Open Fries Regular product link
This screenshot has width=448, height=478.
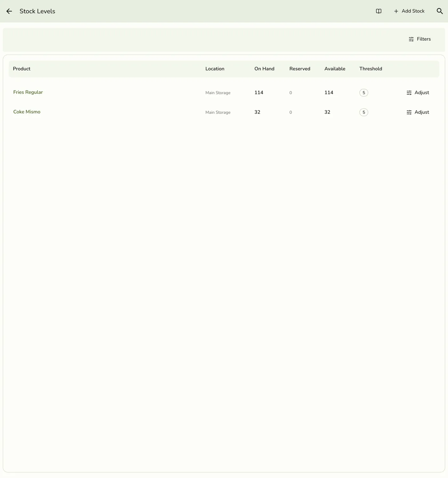28,92
